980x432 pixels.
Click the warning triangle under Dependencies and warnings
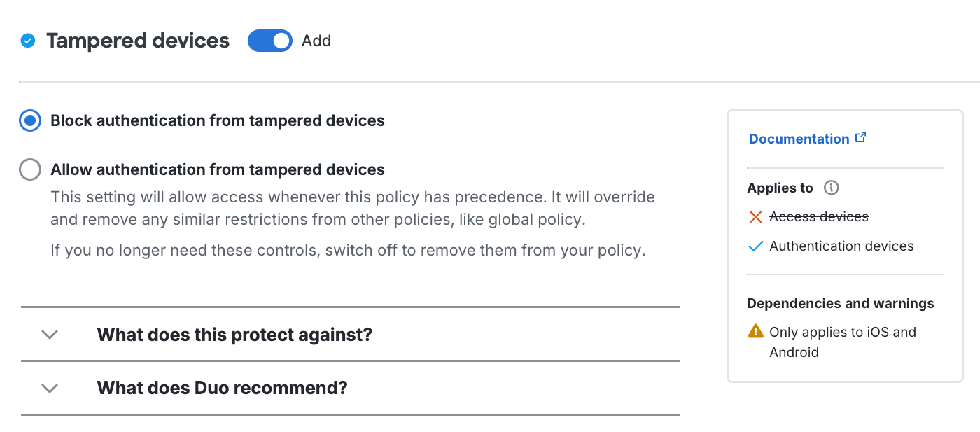(755, 331)
